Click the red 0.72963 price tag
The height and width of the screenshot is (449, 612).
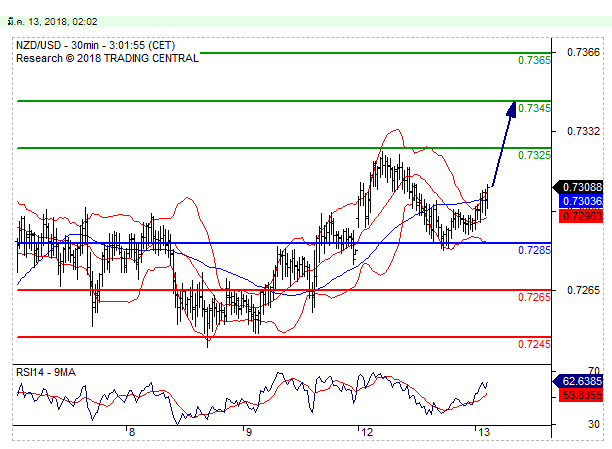(581, 216)
